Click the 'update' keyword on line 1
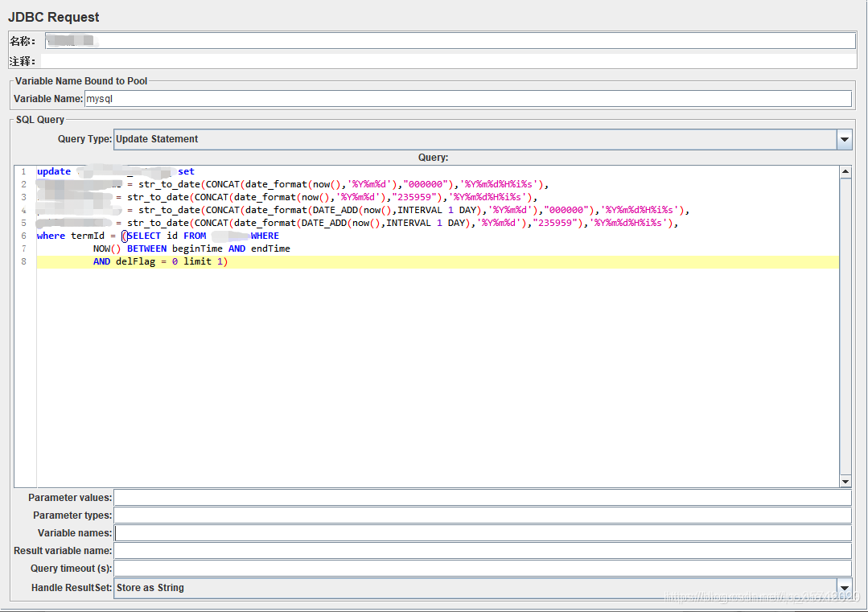This screenshot has width=868, height=612. point(54,171)
